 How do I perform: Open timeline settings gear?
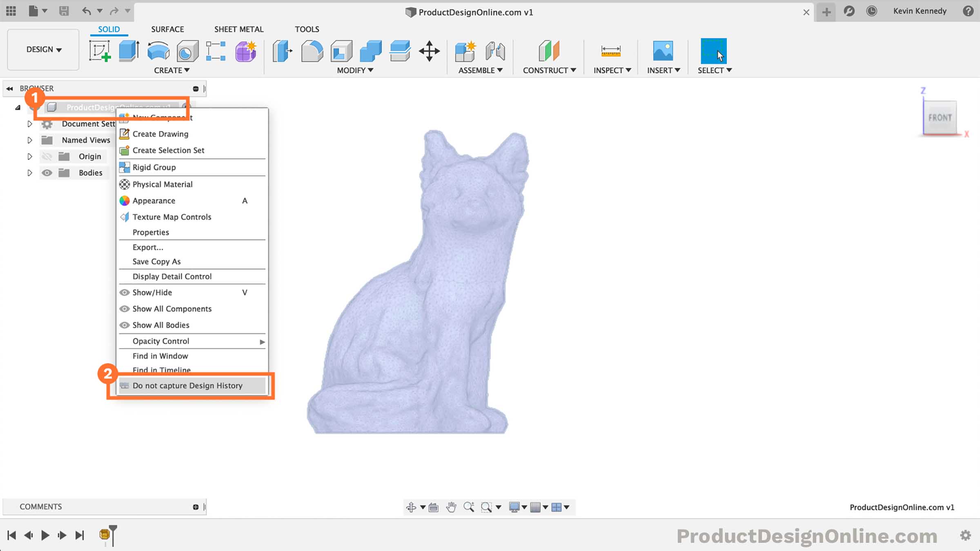pos(965,535)
